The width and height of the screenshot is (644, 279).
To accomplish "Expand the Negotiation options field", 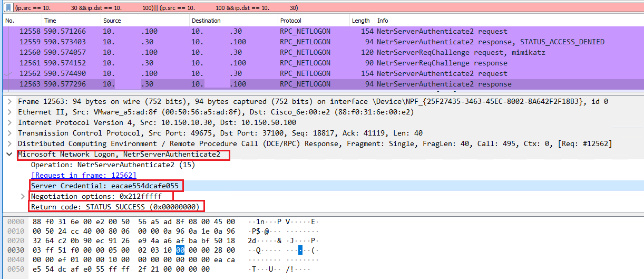I will pyautogui.click(x=23, y=196).
